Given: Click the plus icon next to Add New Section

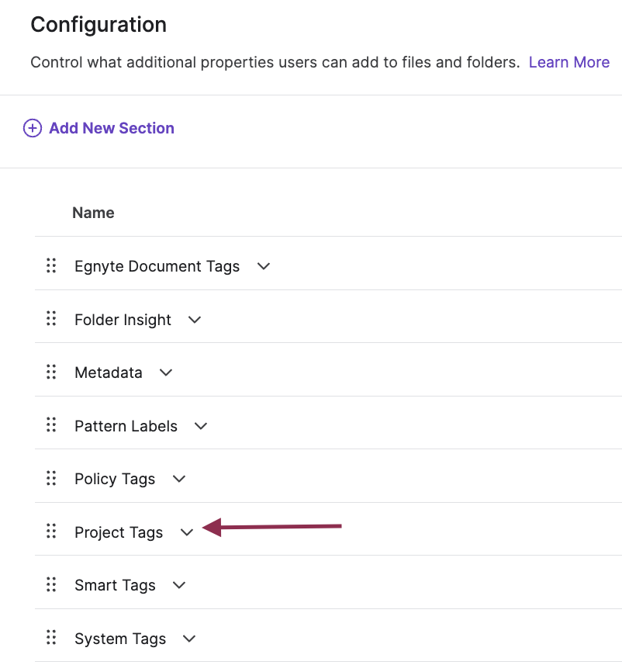Looking at the screenshot, I should 32,127.
